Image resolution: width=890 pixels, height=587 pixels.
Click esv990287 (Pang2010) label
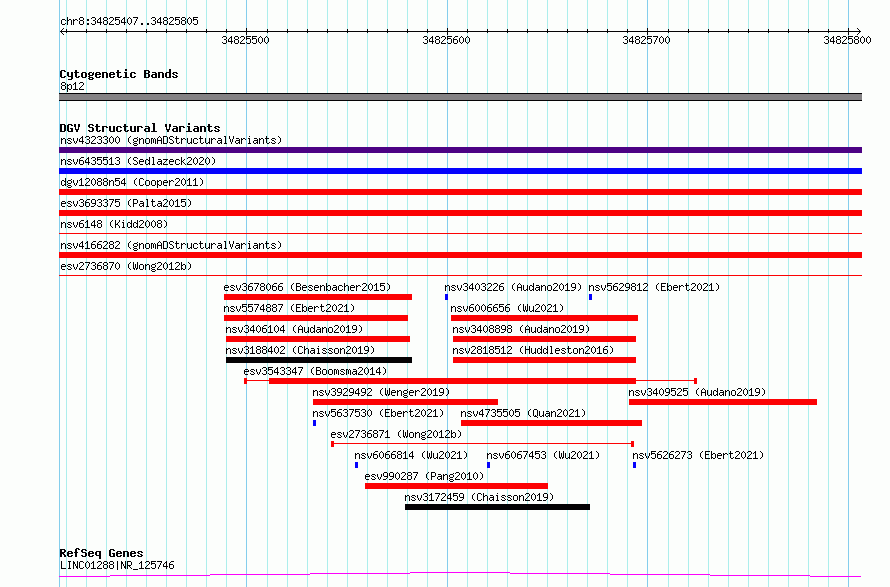[424, 476]
